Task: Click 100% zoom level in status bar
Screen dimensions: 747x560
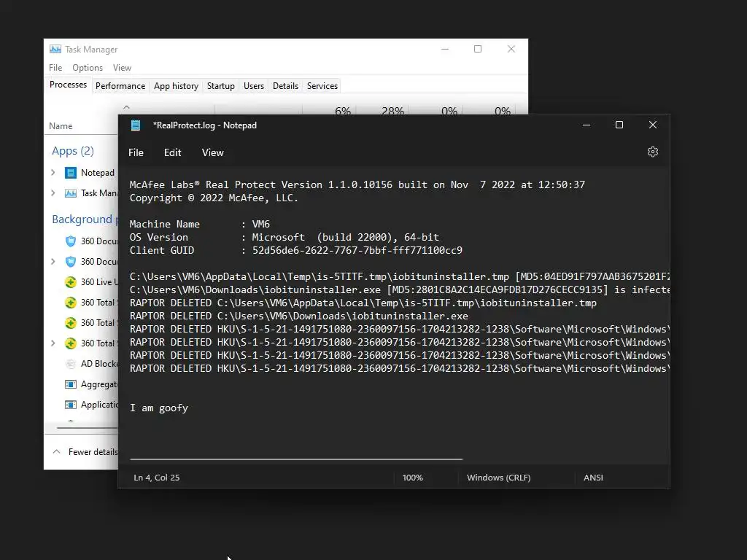Action: click(x=413, y=478)
